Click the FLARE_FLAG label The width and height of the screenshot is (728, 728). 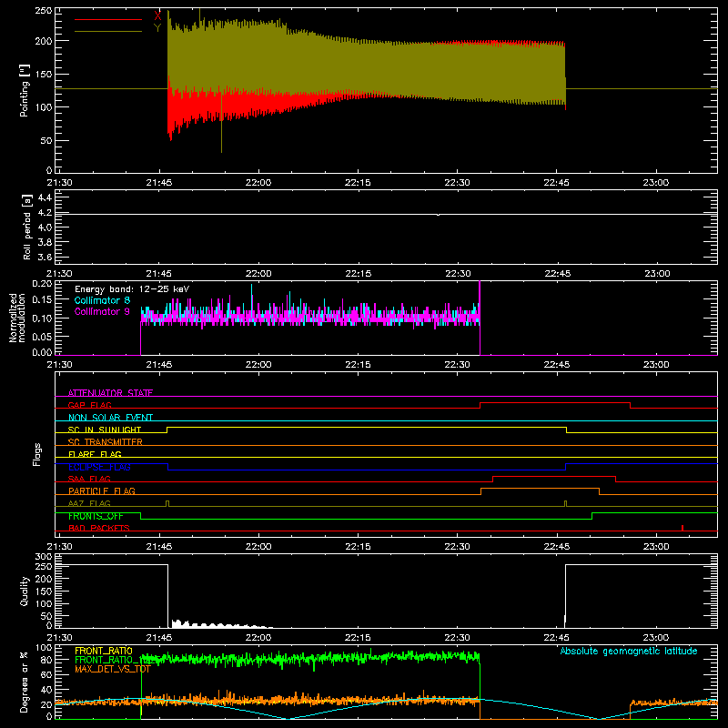95,454
